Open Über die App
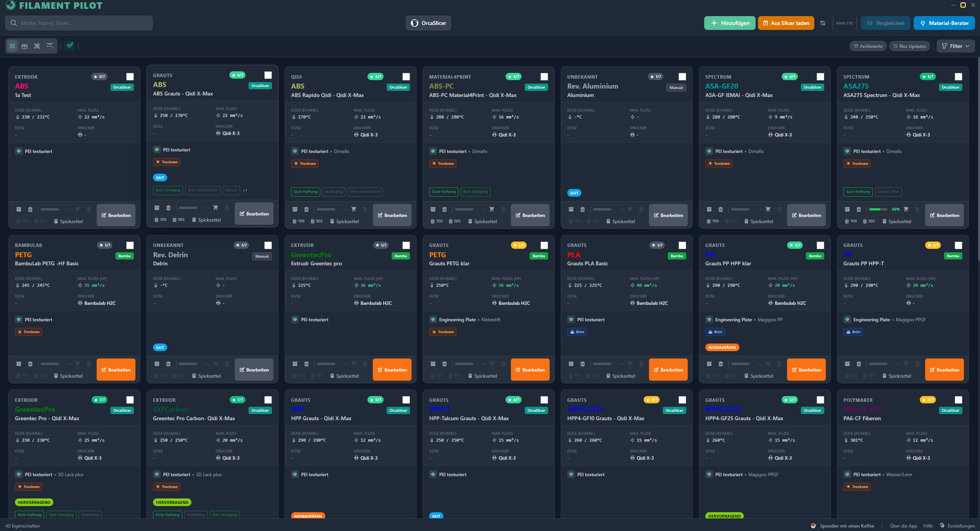The image size is (980, 531). (x=903, y=526)
